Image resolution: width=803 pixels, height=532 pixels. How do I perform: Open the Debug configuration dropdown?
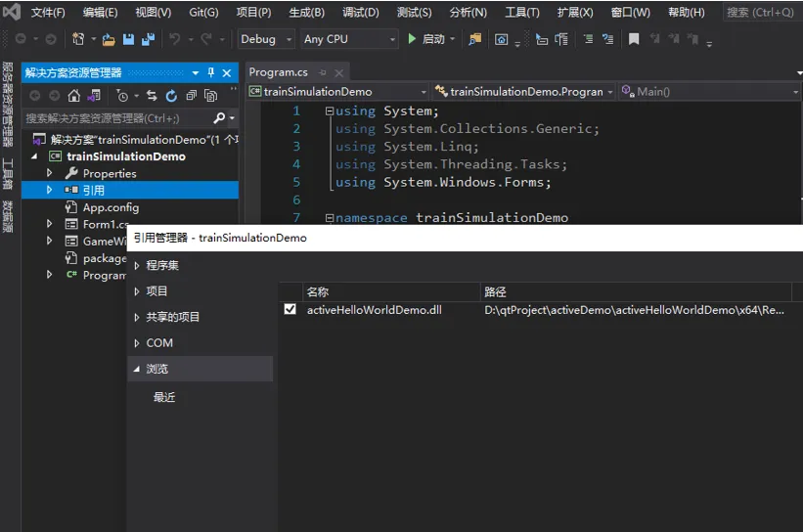pos(266,39)
